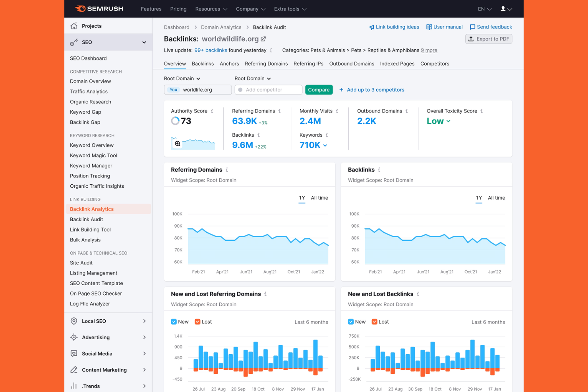Click Pricing in top navigation
This screenshot has height=392, width=588.
(178, 9)
